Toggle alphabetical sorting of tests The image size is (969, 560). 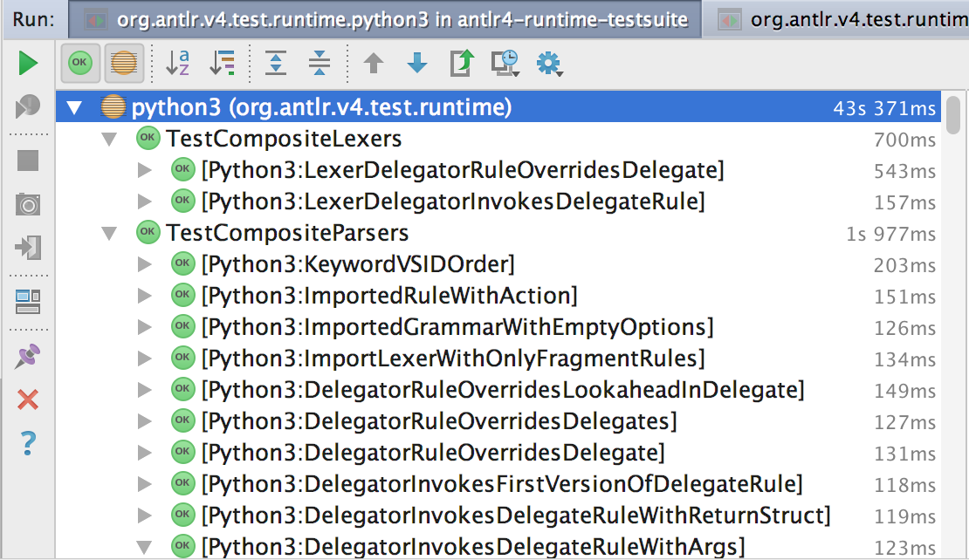[177, 63]
